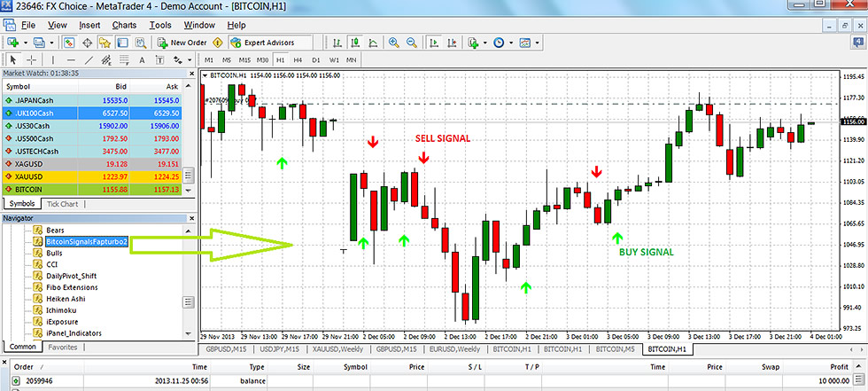Open the Strategy Tester icon
868x391 pixels.
tap(140, 43)
